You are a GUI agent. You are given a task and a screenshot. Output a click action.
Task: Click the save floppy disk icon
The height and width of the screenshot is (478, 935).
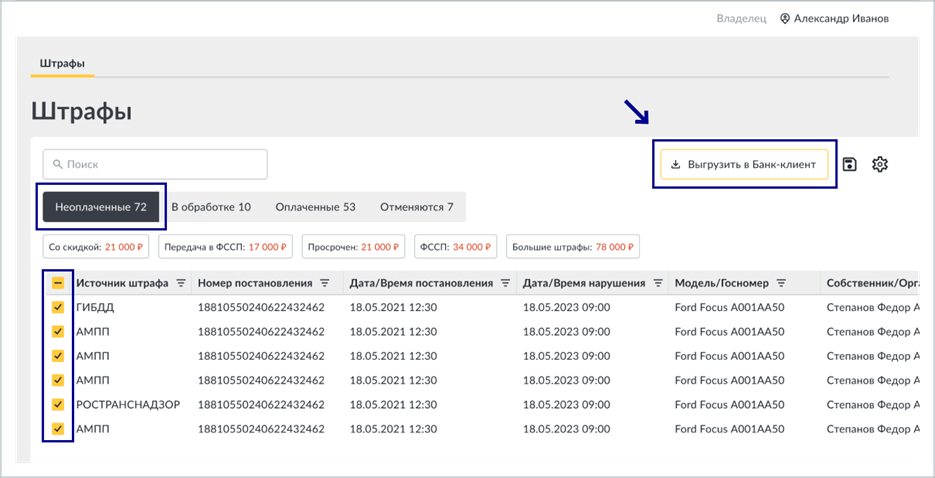point(850,164)
